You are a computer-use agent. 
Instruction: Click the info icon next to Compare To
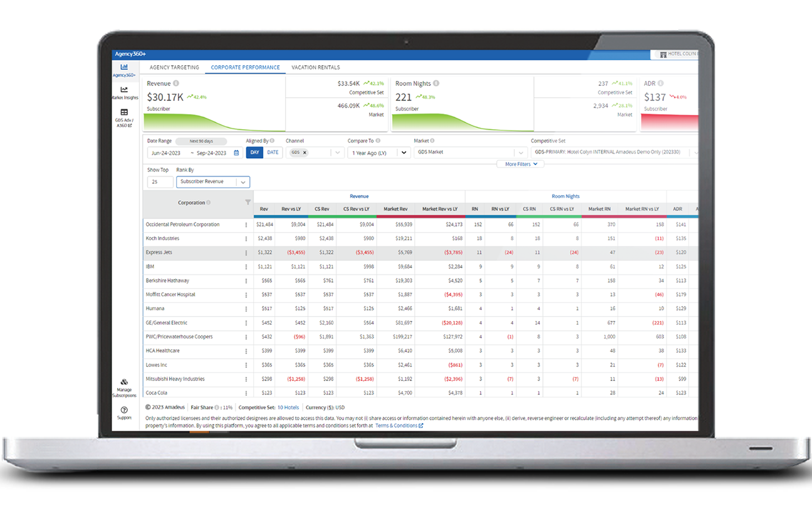(x=378, y=141)
